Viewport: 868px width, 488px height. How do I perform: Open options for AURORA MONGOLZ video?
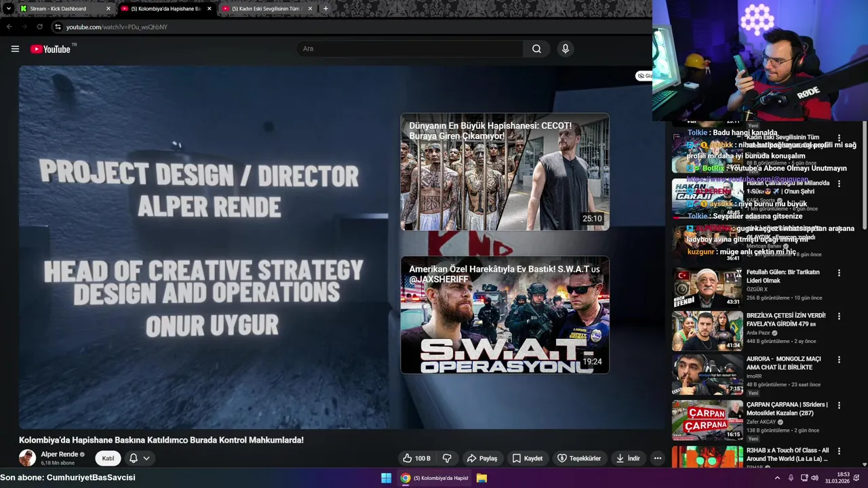839,360
